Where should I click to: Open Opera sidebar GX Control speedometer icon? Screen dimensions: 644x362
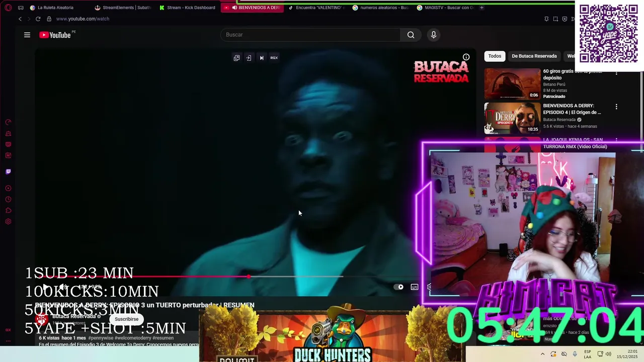(x=8, y=122)
